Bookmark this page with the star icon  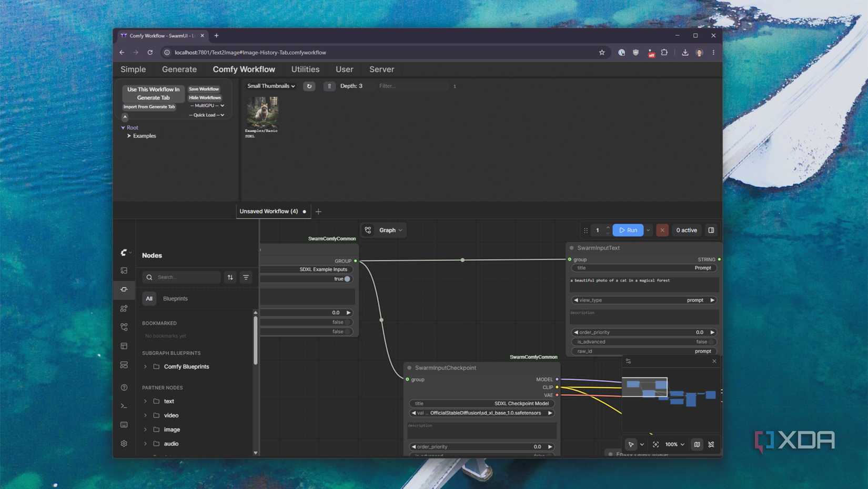pos(602,53)
